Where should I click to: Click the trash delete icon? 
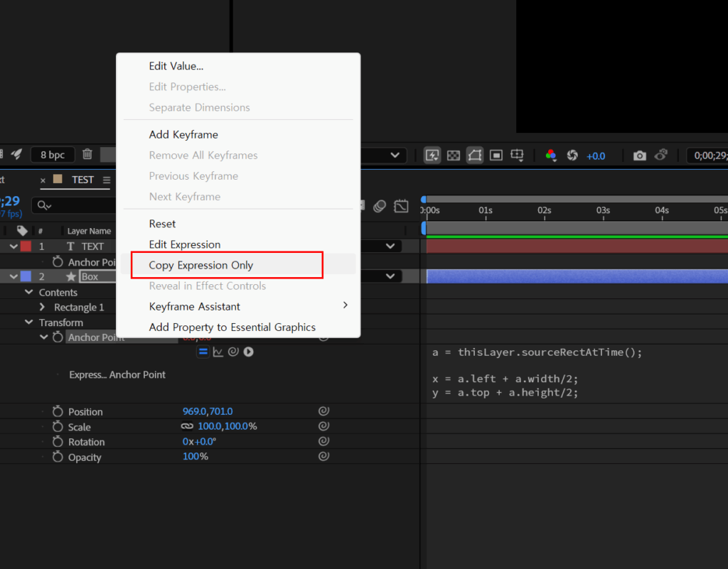(x=87, y=154)
